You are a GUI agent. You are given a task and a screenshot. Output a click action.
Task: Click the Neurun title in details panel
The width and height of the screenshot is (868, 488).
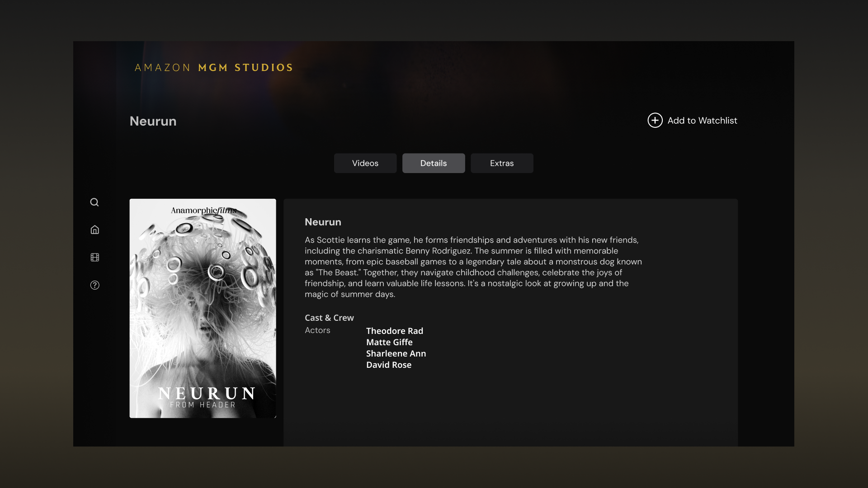point(323,222)
